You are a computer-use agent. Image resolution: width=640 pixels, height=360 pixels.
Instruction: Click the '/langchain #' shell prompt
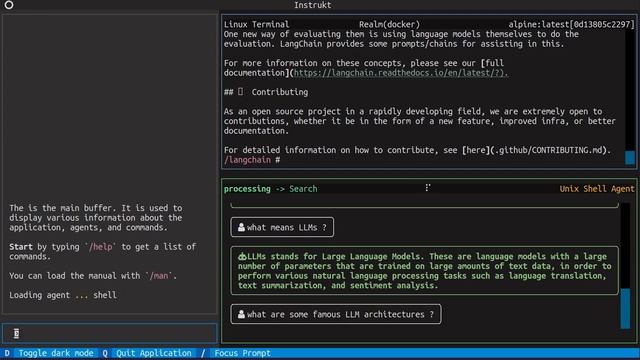252,160
